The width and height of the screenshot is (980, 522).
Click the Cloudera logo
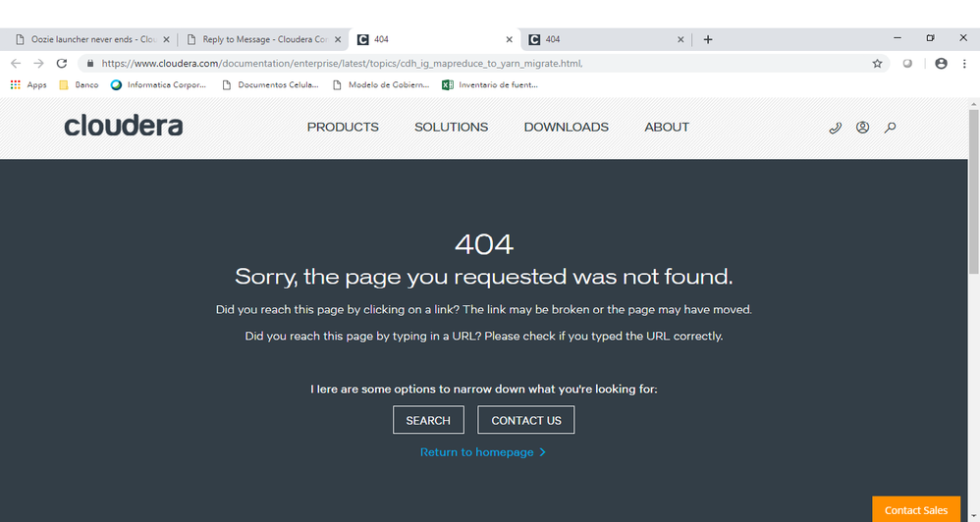[x=124, y=126]
